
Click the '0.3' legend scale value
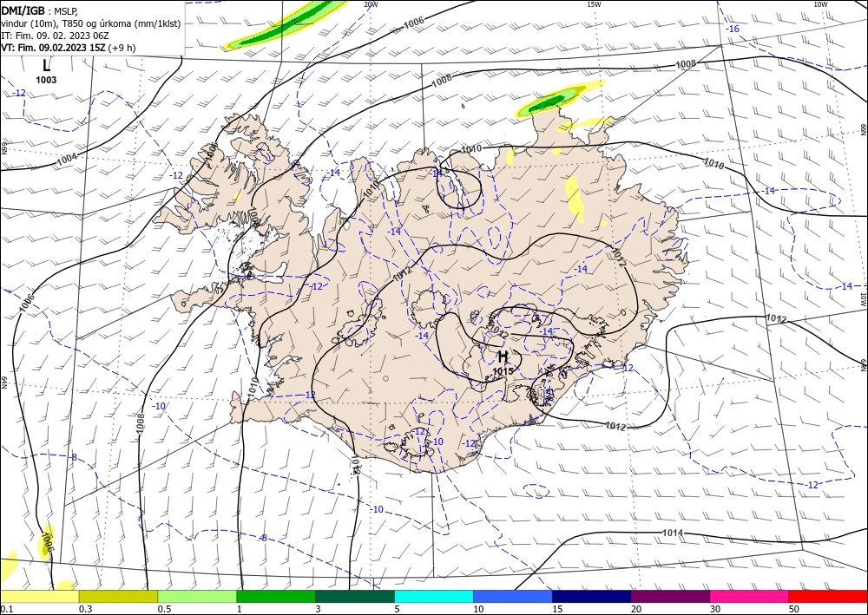tap(85, 609)
